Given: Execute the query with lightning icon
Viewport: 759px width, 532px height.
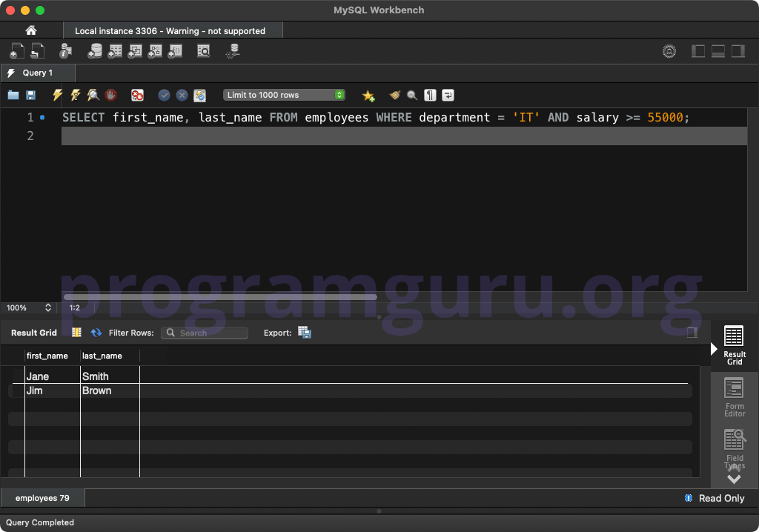Looking at the screenshot, I should tap(57, 95).
